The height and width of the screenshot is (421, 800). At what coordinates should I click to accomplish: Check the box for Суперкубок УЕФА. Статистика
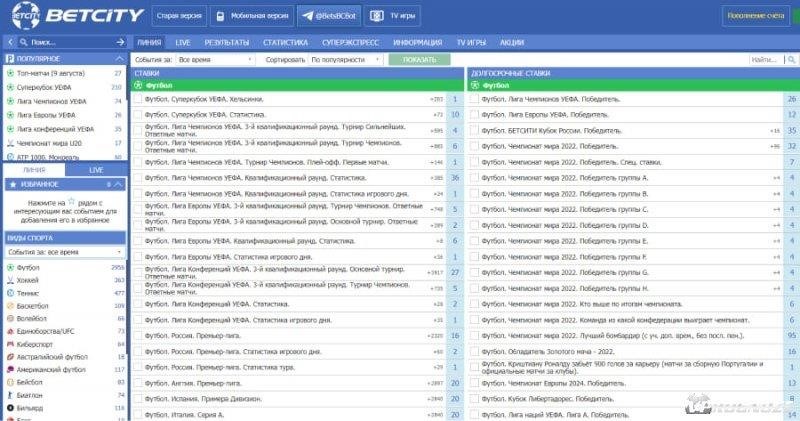(138, 115)
